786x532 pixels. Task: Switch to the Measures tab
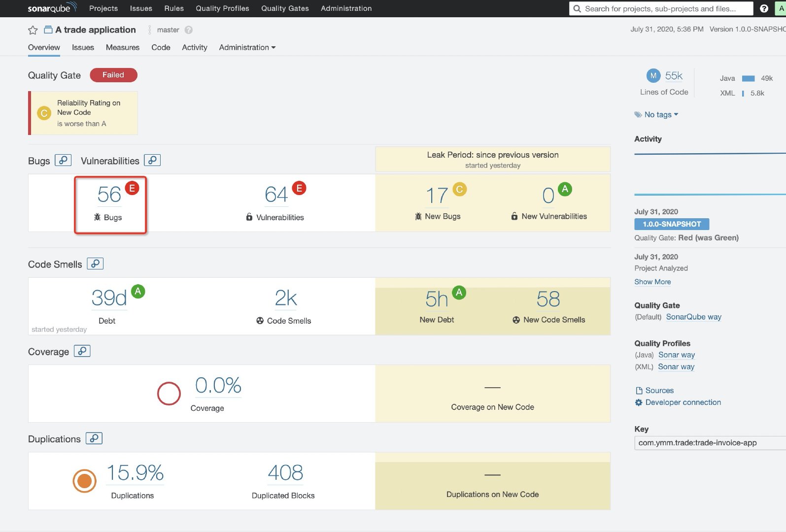tap(123, 47)
